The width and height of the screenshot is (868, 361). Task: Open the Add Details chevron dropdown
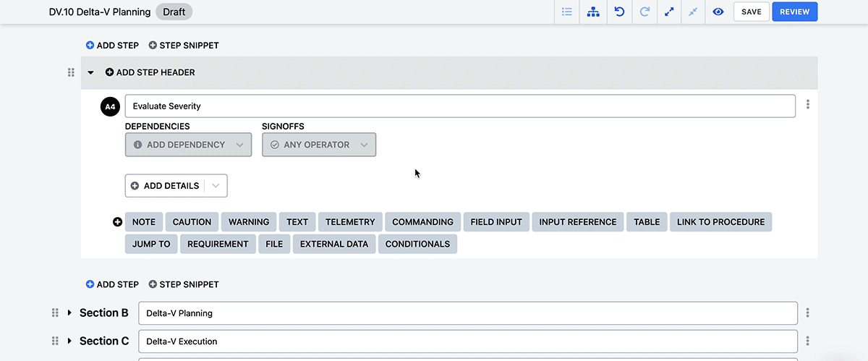[x=216, y=186]
